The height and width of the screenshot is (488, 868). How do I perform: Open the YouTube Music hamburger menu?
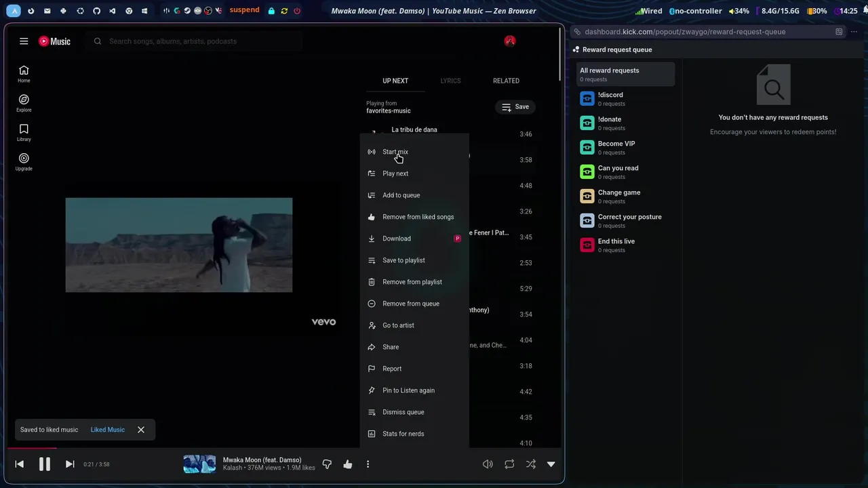[x=24, y=41]
